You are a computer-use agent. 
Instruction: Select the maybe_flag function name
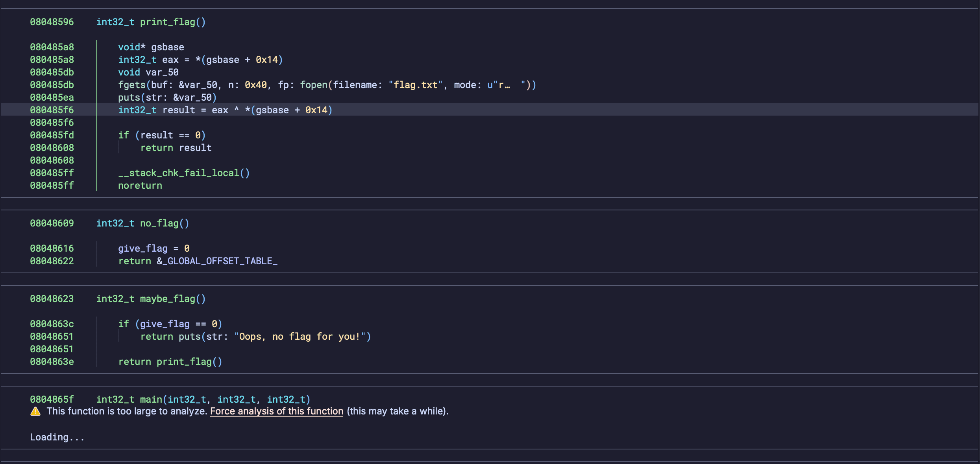(168, 299)
